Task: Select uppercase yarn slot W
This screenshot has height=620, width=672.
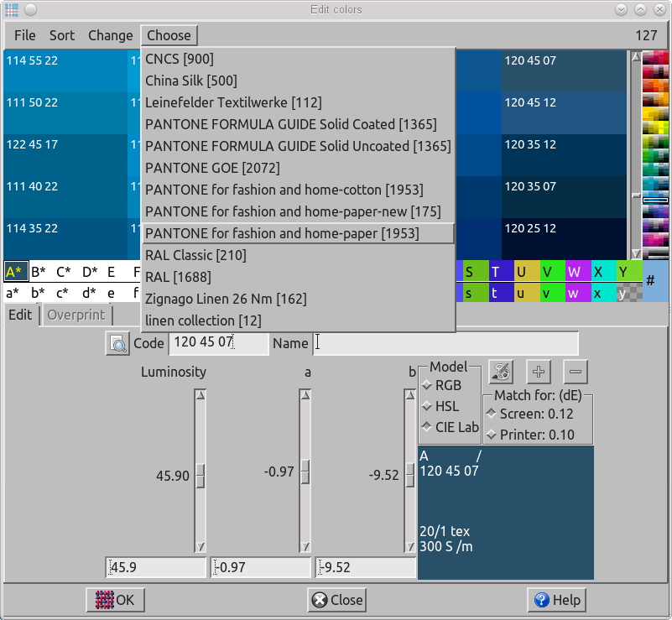Action: tap(578, 272)
